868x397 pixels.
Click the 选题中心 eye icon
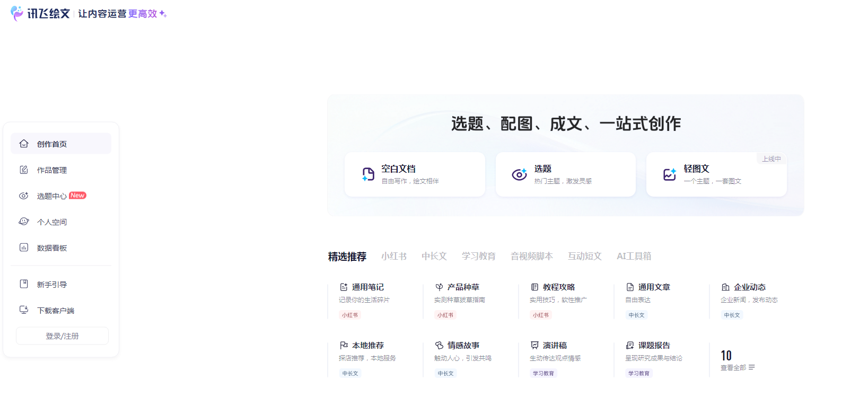[x=24, y=196]
